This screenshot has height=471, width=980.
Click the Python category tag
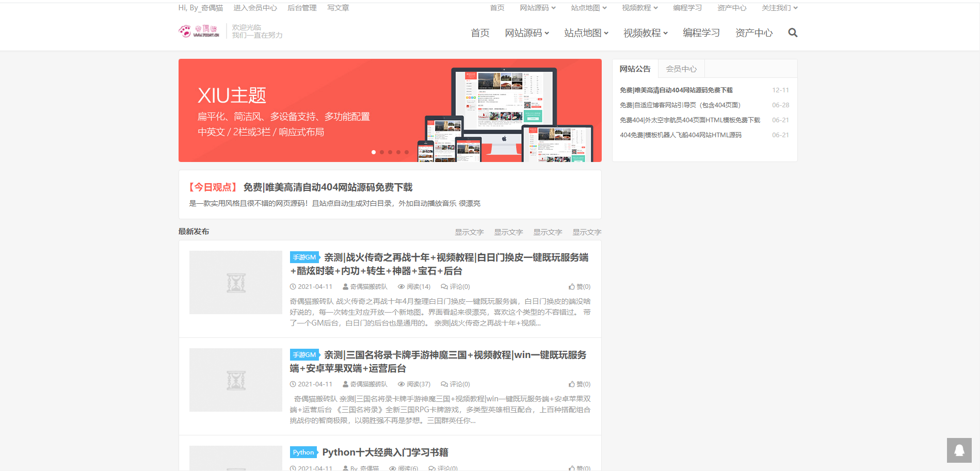tap(303, 452)
